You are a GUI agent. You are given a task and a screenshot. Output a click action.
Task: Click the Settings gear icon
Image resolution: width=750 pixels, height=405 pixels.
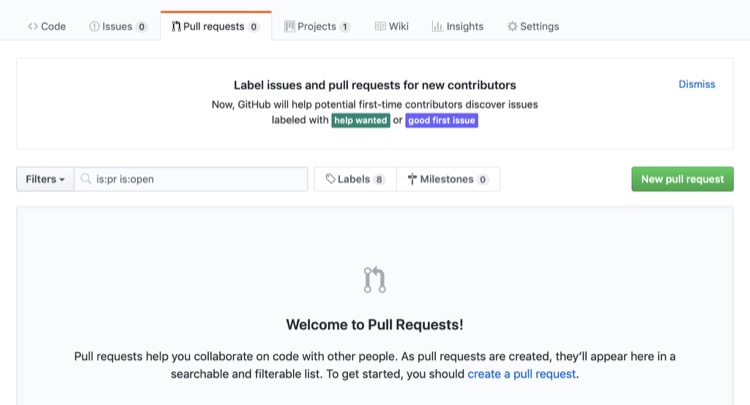512,26
